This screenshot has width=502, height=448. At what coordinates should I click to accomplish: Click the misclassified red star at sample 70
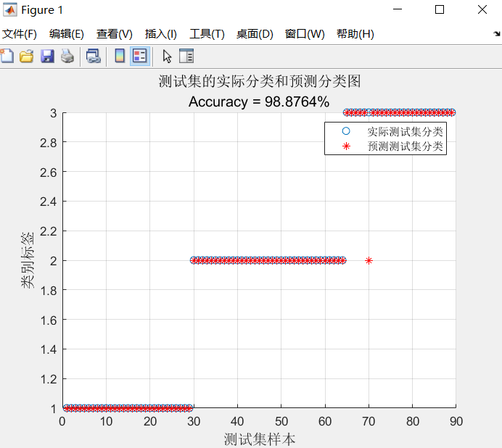pyautogui.click(x=369, y=261)
